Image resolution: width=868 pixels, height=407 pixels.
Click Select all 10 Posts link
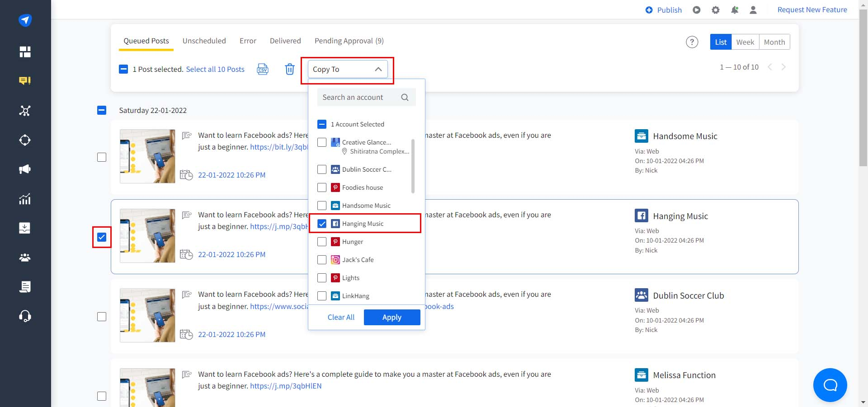215,69
